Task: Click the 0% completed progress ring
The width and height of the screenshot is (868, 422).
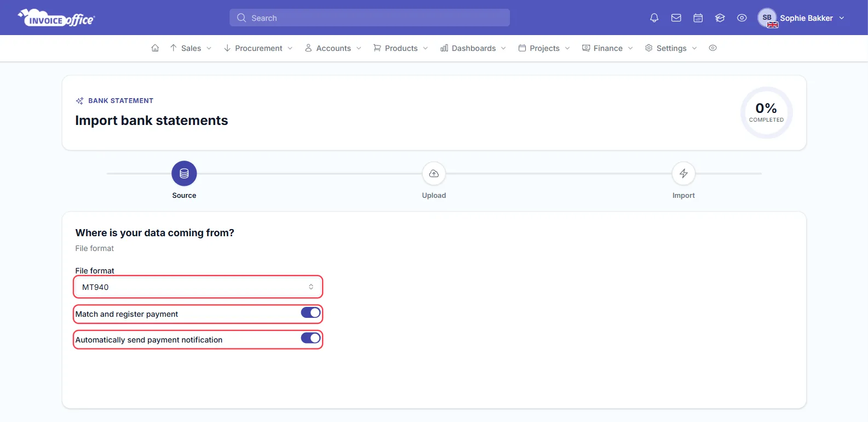Action: pyautogui.click(x=766, y=112)
